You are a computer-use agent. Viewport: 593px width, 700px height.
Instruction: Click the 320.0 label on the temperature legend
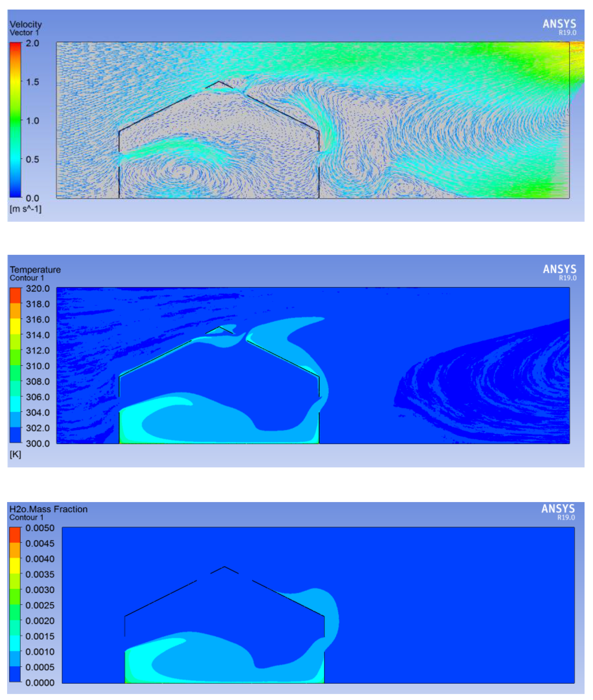coord(38,289)
